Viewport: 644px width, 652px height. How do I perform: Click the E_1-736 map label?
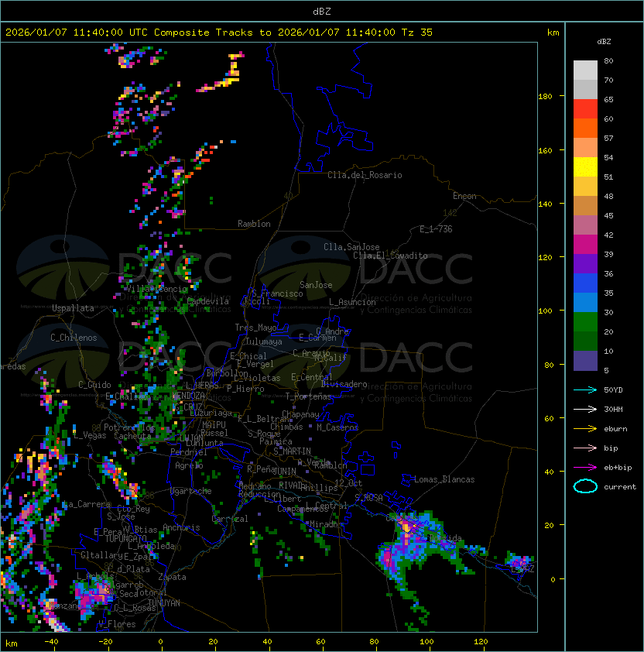coord(436,229)
